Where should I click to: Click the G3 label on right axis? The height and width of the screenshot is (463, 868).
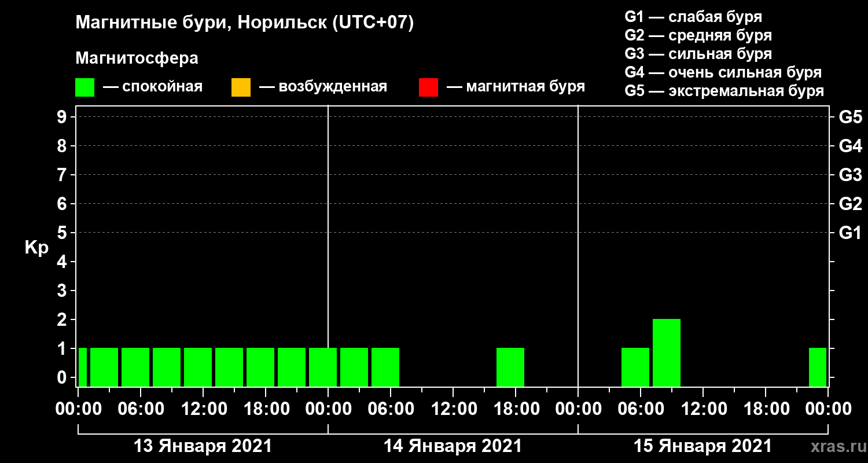[x=850, y=175]
